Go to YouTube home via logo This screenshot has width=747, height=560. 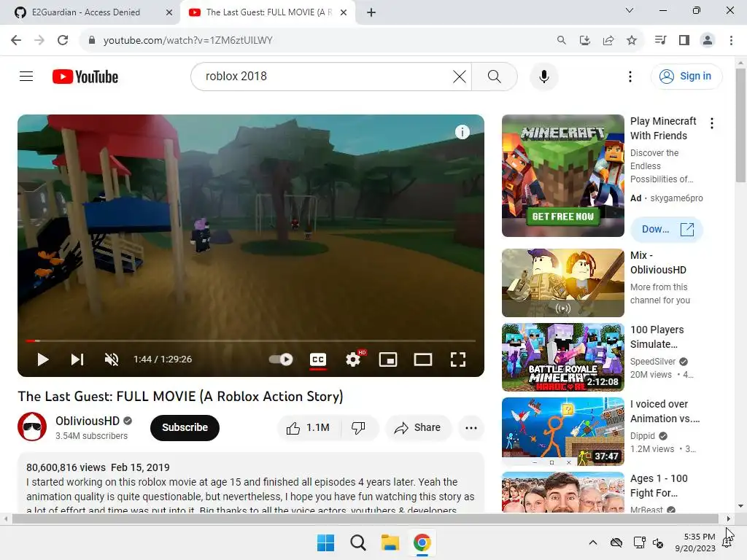pyautogui.click(x=85, y=77)
